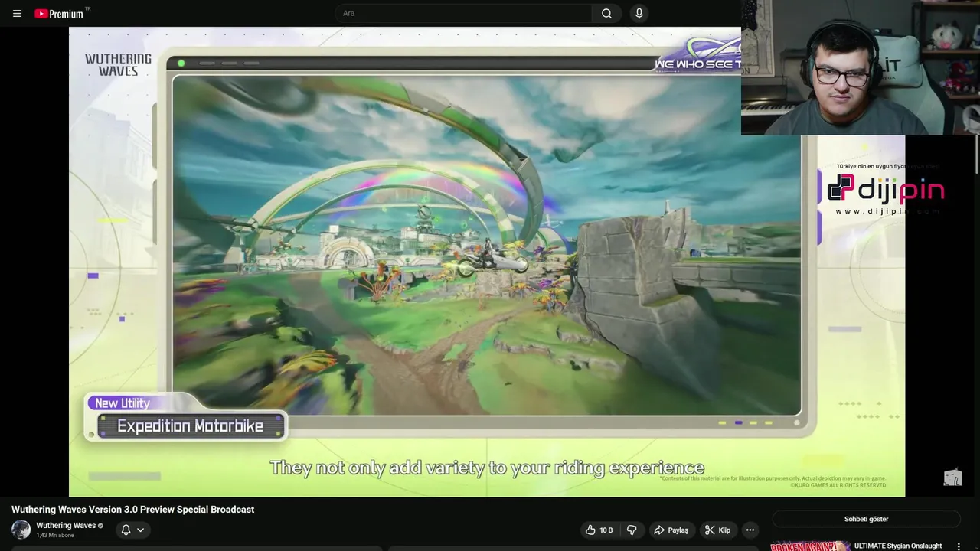Dislike the video with thumbs-down

pyautogui.click(x=632, y=530)
